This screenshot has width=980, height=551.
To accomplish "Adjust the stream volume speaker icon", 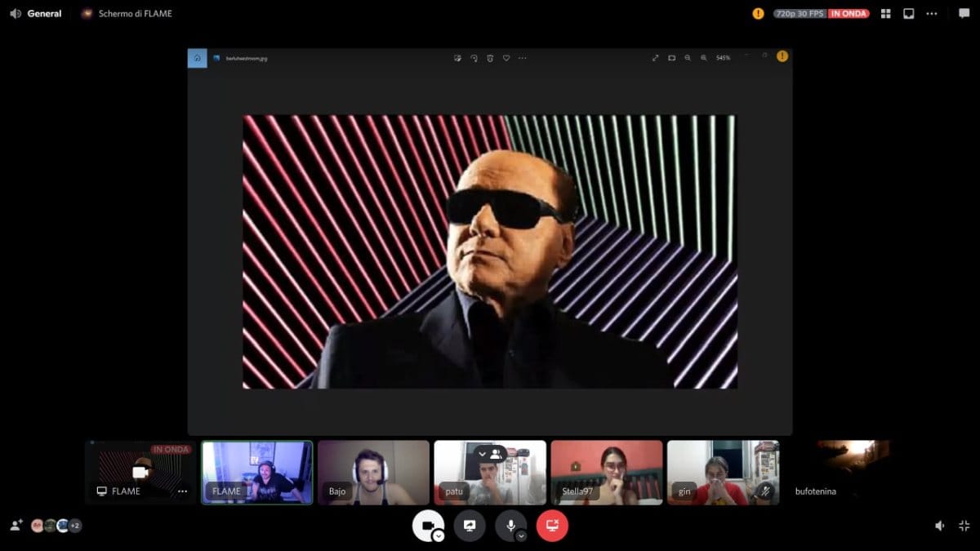I will coord(941,526).
